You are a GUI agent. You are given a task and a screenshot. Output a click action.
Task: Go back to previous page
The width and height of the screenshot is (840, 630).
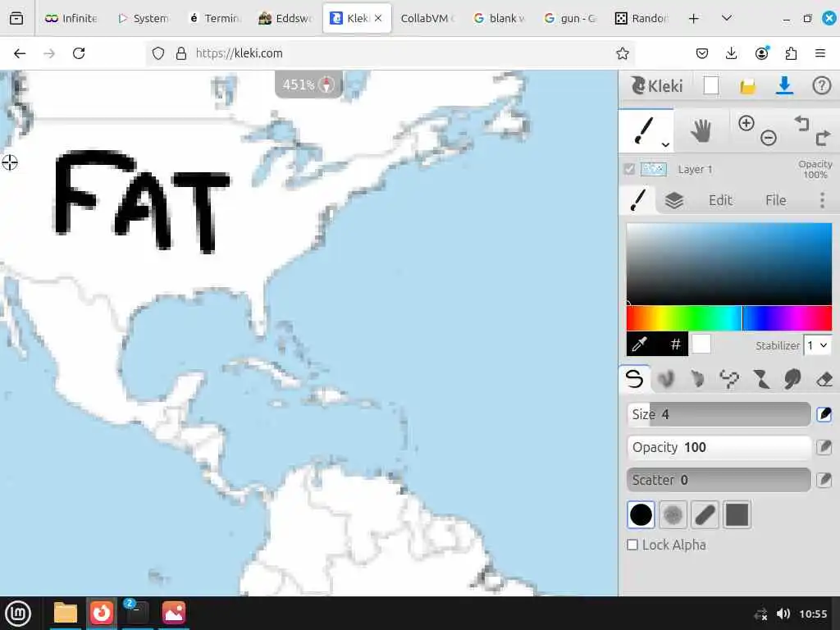pos(20,53)
